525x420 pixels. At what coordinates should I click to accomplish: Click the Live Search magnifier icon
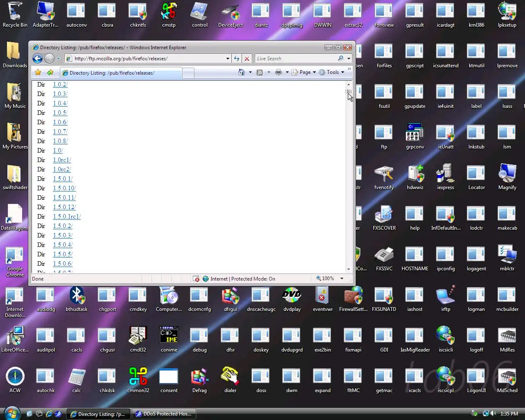(340, 59)
